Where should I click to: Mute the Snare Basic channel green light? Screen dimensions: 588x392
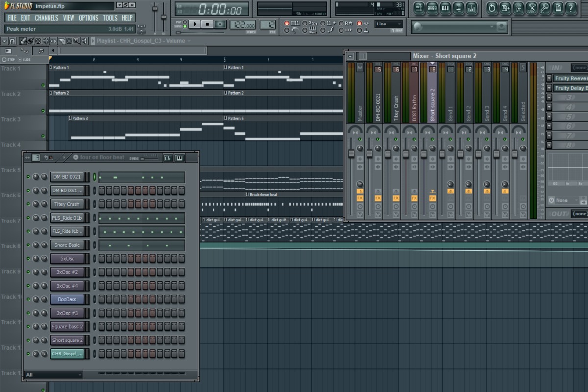coord(28,245)
